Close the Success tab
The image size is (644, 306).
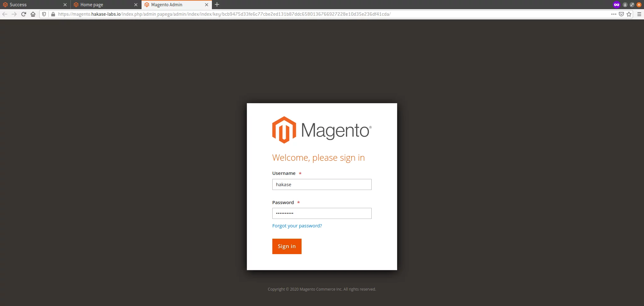65,5
